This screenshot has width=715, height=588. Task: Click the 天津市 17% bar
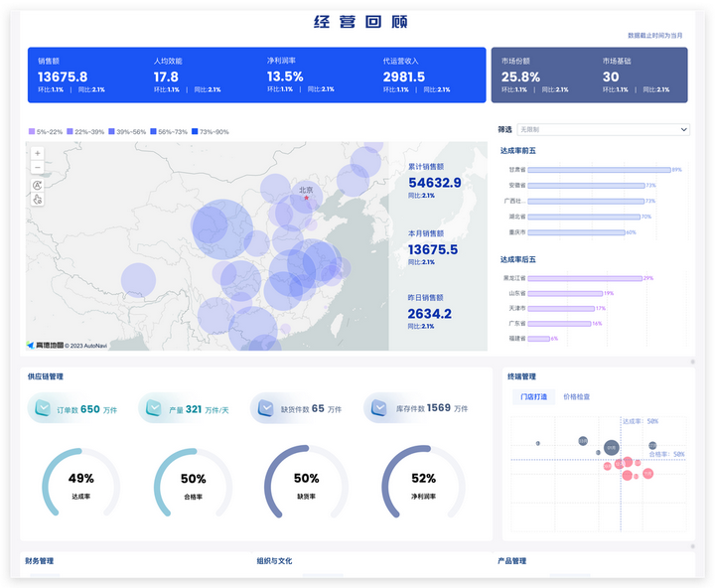pyautogui.click(x=561, y=308)
